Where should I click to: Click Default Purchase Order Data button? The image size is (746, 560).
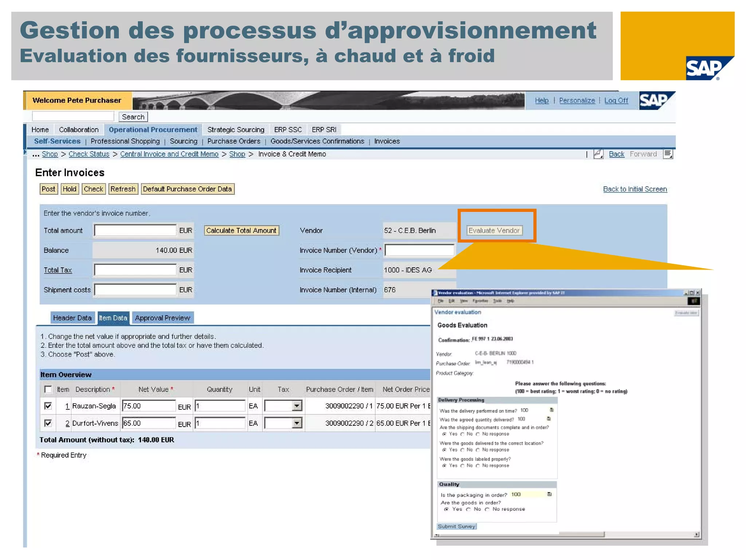pyautogui.click(x=188, y=189)
